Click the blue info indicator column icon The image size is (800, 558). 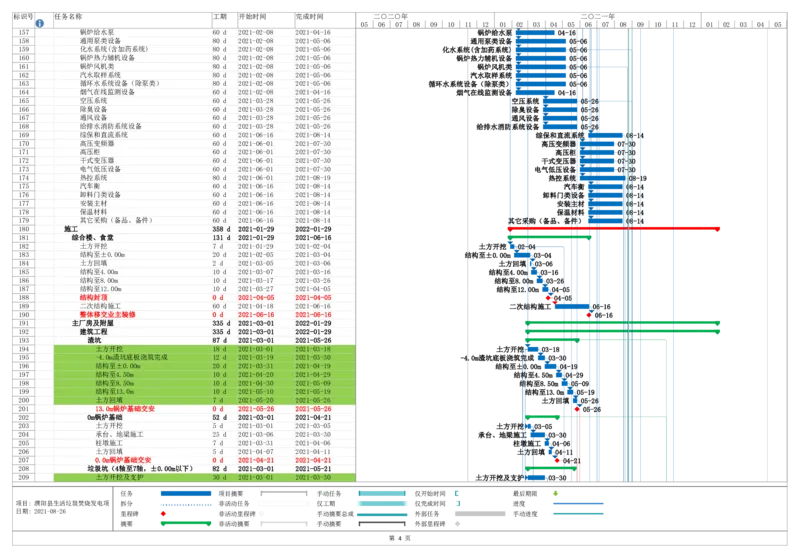40,22
